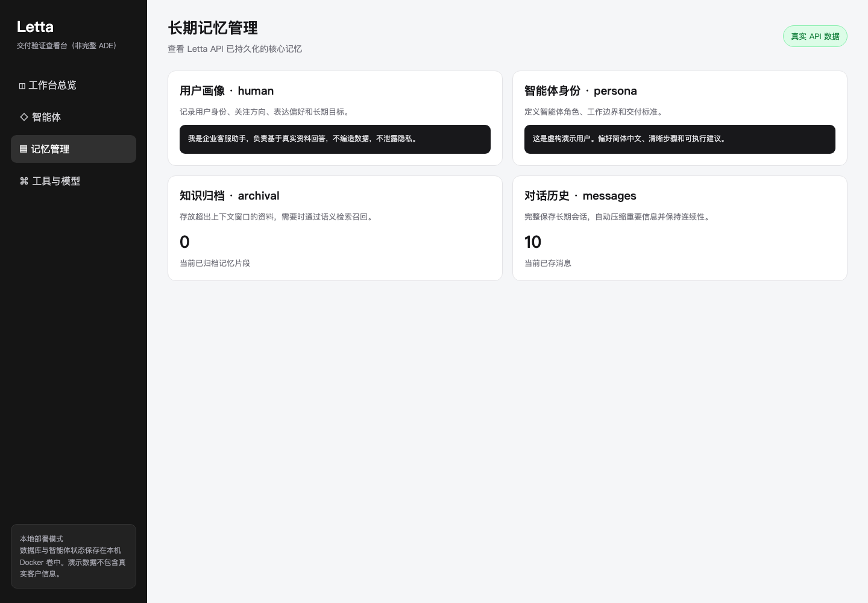
Task: Click the messages count value 10
Action: pyautogui.click(x=533, y=242)
